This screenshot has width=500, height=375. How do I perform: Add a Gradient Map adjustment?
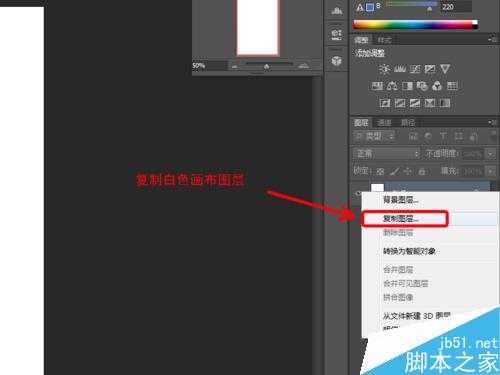tap(445, 103)
